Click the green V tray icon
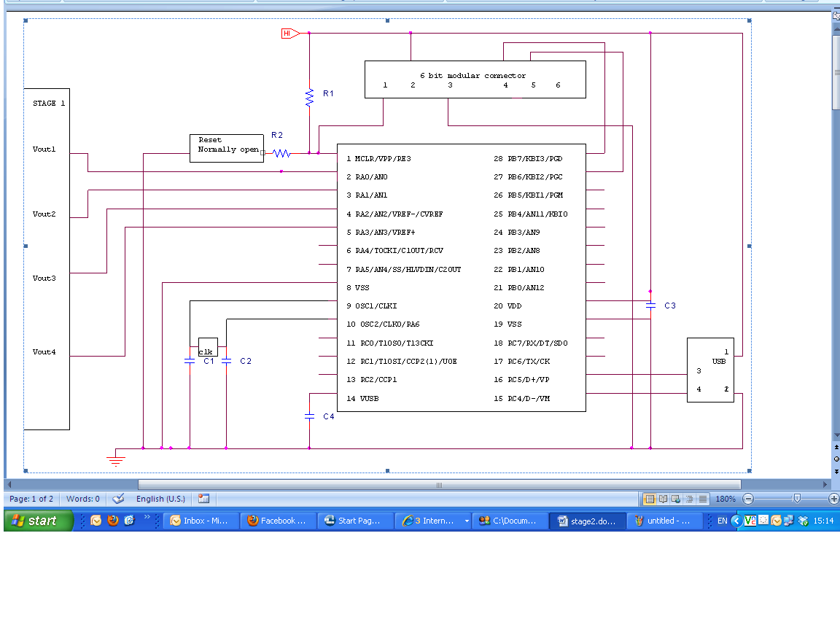 [750, 521]
